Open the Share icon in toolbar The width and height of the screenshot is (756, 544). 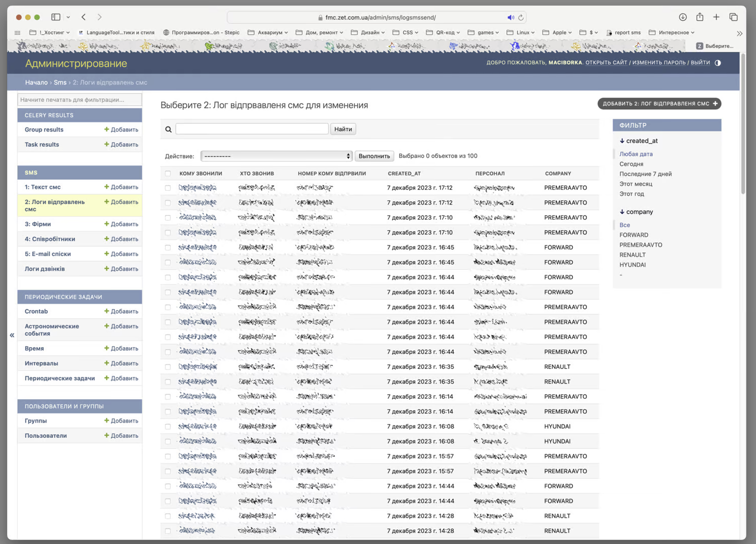pos(700,17)
